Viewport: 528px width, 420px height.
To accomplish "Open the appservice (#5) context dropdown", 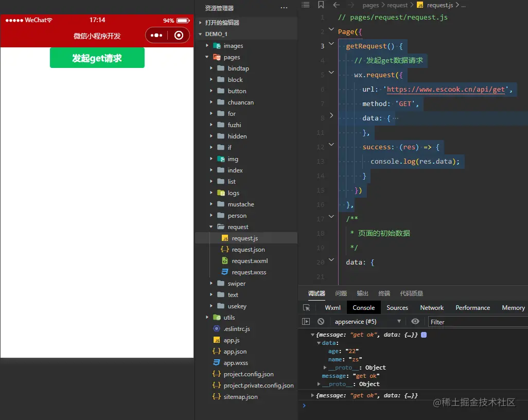I will (368, 322).
